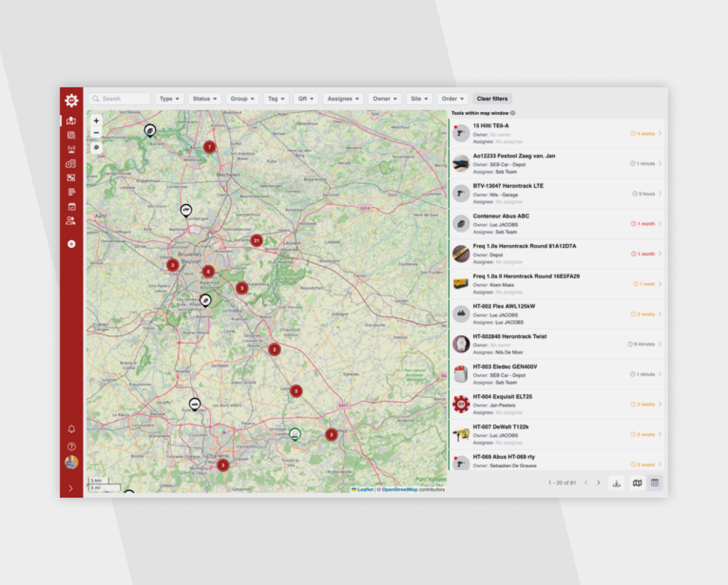Open the Site filter dropdown
728x585 pixels.
pos(419,98)
